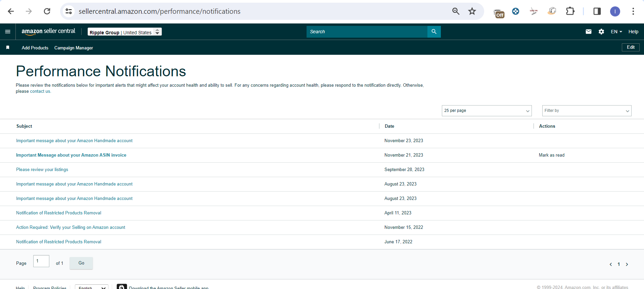Click the Go page button
The height and width of the screenshot is (289, 644).
(x=81, y=263)
